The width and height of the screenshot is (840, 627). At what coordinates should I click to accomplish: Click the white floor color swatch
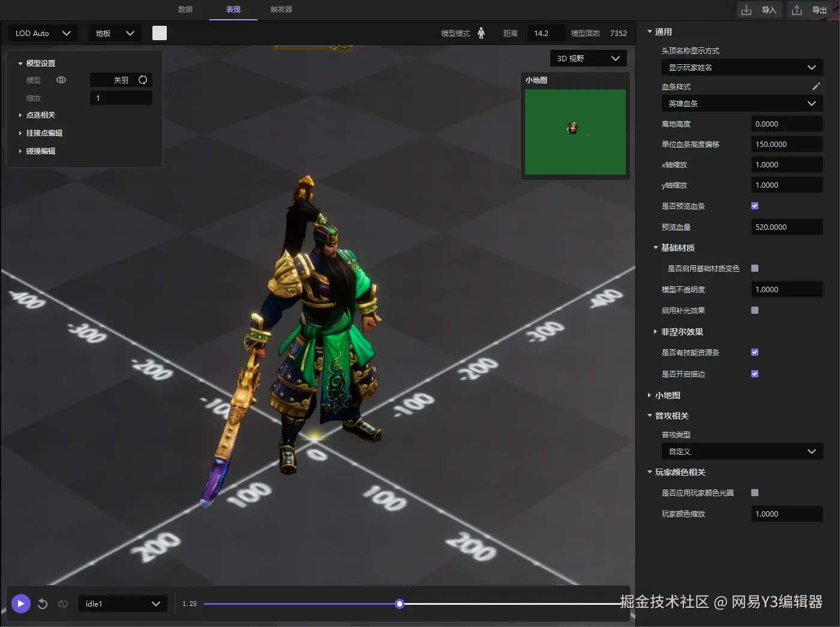click(160, 33)
